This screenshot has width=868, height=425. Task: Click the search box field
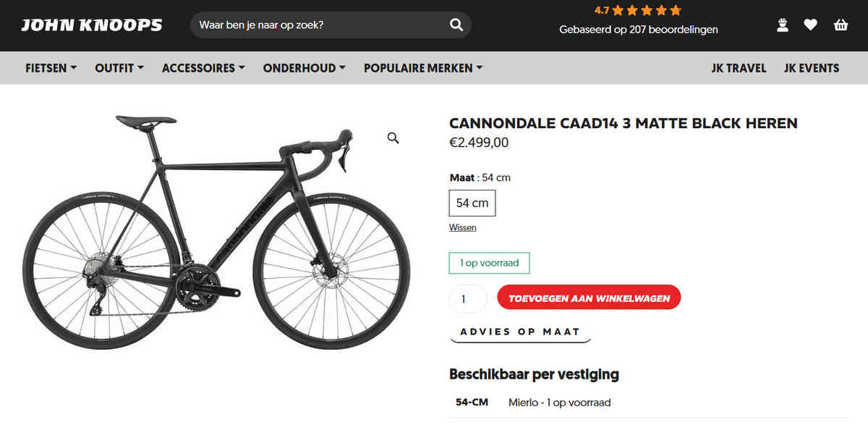tap(318, 25)
